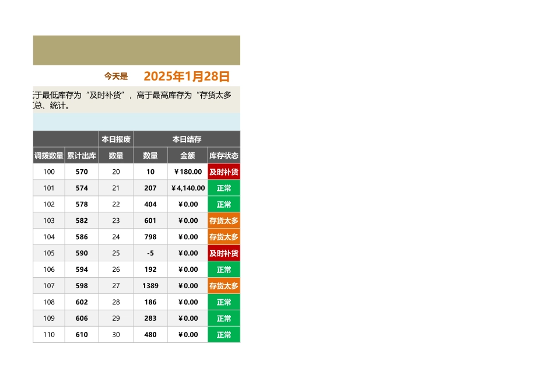Image resolution: width=554 pixels, height=392 pixels.
Task: Click the 存货太多 badge beside value 1389
Action: click(x=224, y=285)
